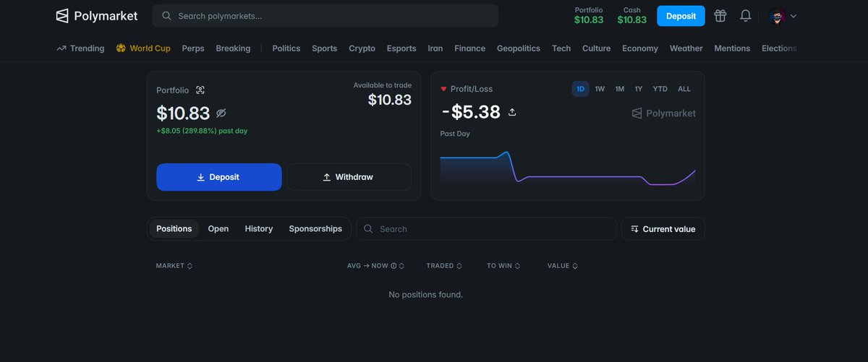Screen dimensions: 868x362
Task: Sort by the VALUE column
Action: pyautogui.click(x=563, y=266)
